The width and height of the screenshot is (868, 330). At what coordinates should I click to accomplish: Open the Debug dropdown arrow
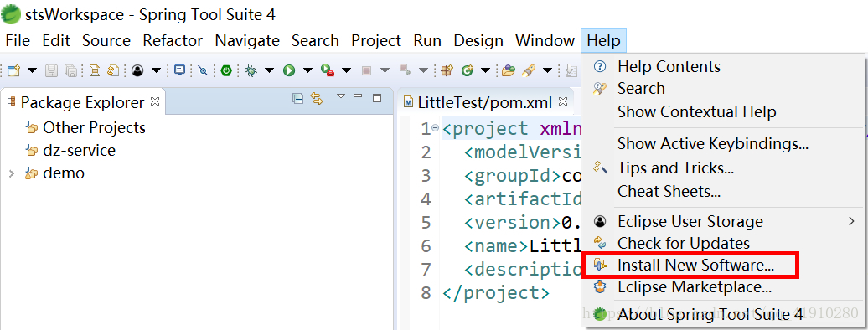269,70
